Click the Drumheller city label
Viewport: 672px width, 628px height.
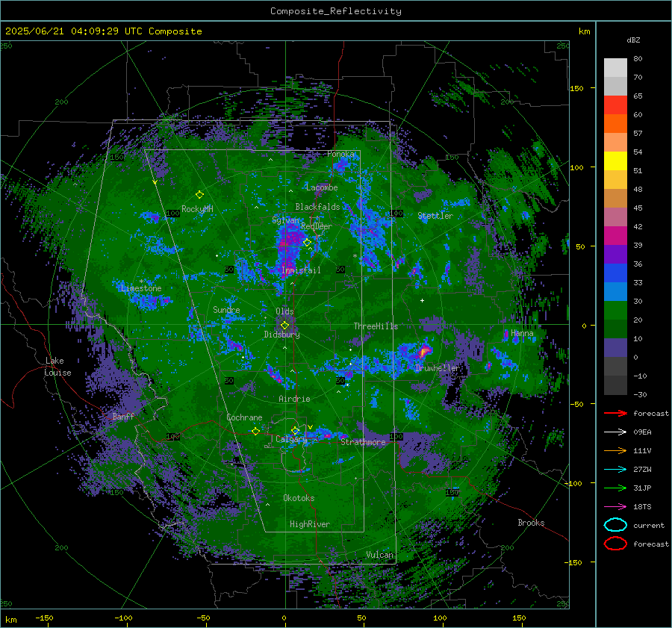click(438, 368)
